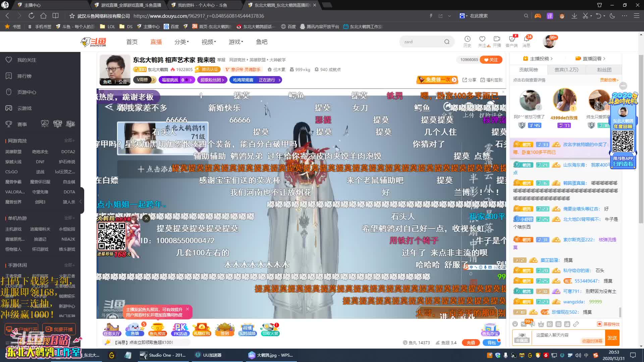
Task: Expand the 游戏 dropdown in navigation
Action: click(236, 42)
